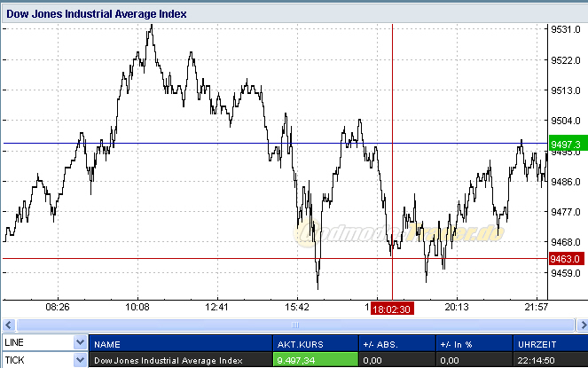588x368 pixels.
Task: Click the 08:26 time axis label
Action: (58, 307)
